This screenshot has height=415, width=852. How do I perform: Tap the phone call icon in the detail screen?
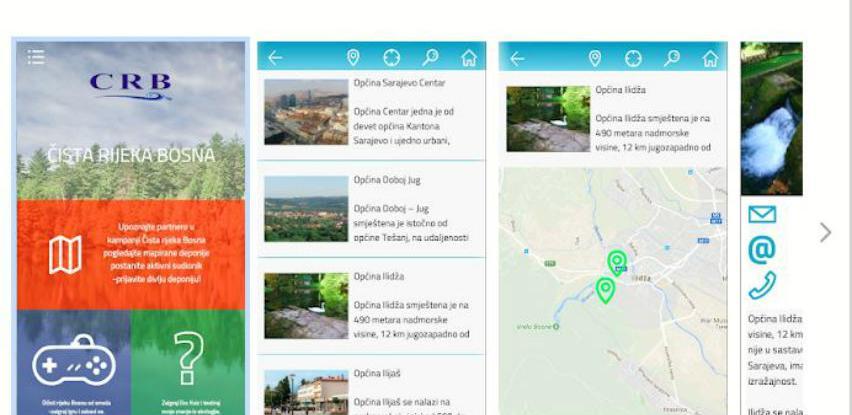tap(762, 286)
